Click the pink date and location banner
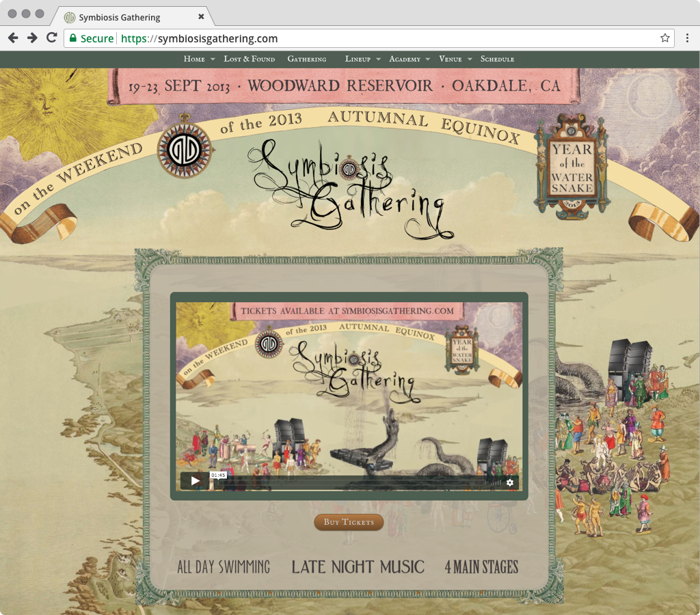The image size is (700, 615). coord(343,86)
